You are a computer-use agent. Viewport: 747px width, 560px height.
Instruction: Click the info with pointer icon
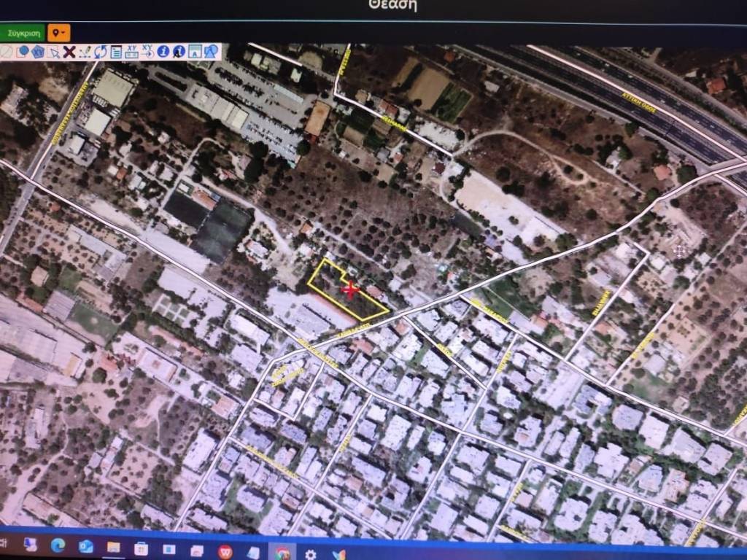point(179,51)
